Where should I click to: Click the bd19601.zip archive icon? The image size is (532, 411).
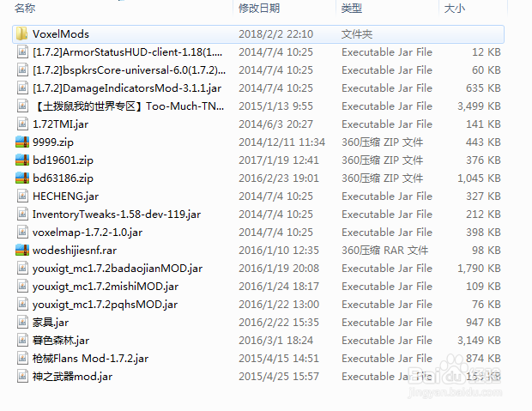22,160
